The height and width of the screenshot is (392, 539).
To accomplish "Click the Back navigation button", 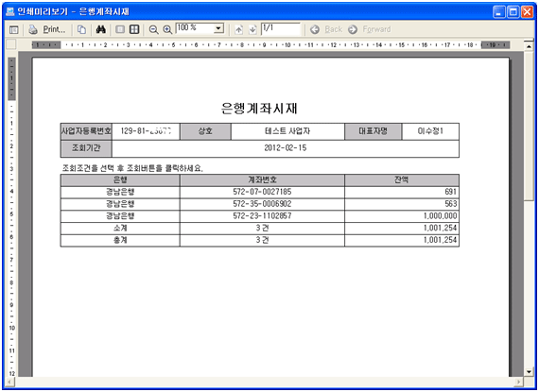I will 326,29.
